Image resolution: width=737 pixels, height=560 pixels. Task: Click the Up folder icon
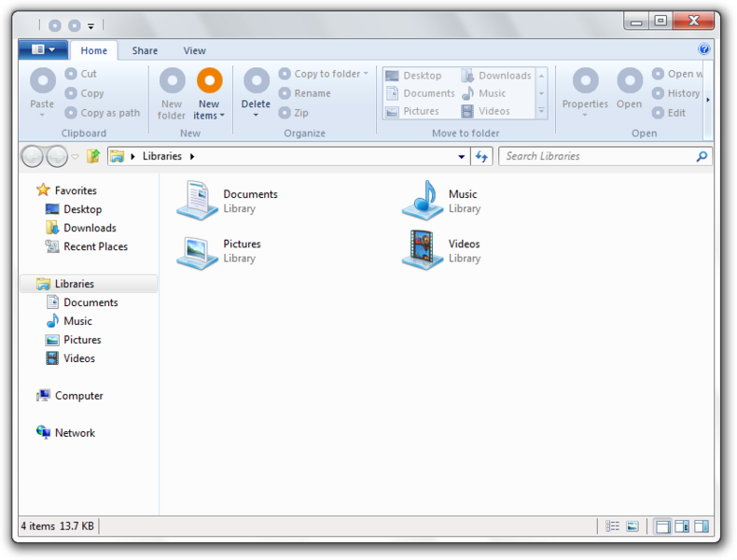tap(93, 156)
